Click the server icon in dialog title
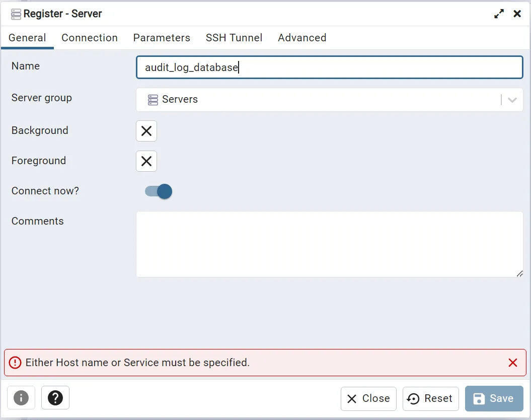 pos(16,14)
